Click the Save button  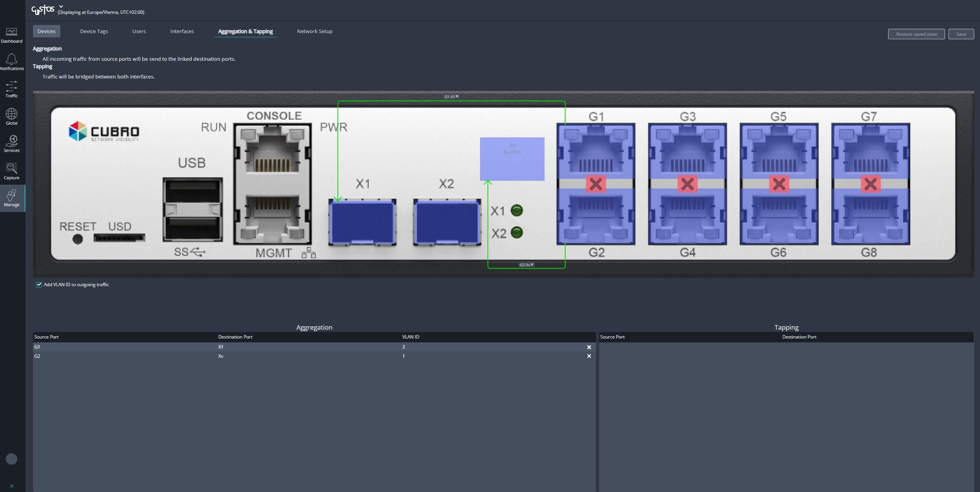pos(961,34)
